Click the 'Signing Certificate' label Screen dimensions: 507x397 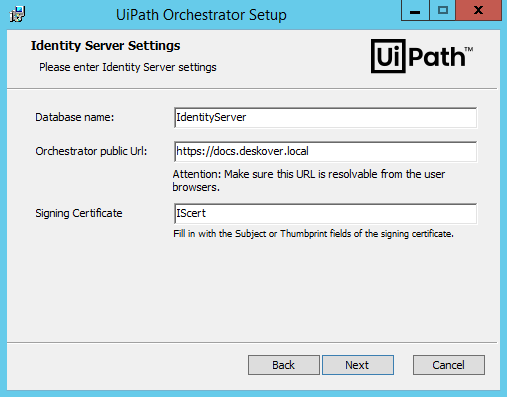pyautogui.click(x=79, y=213)
